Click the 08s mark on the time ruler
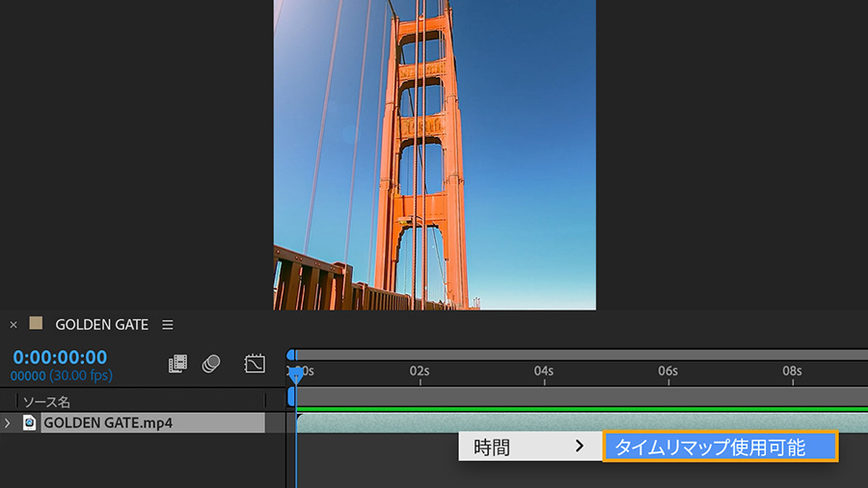868x488 pixels. 792,371
